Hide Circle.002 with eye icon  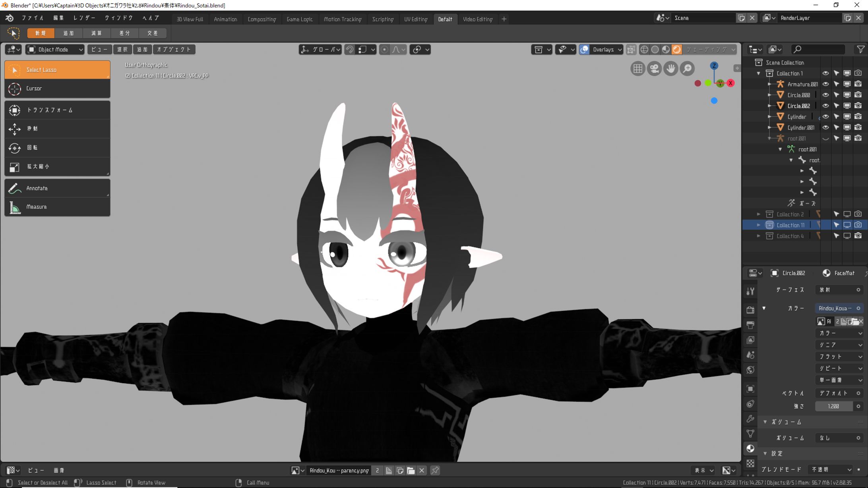point(825,106)
